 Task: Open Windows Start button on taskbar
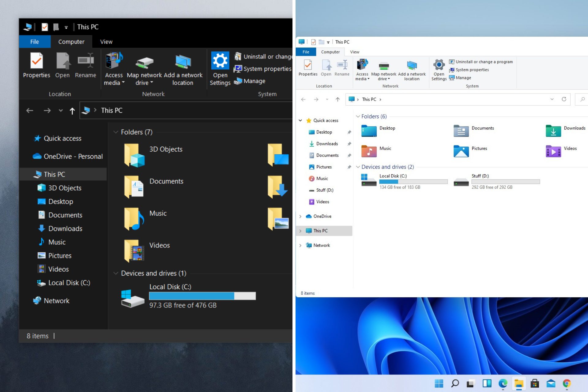pos(439,383)
